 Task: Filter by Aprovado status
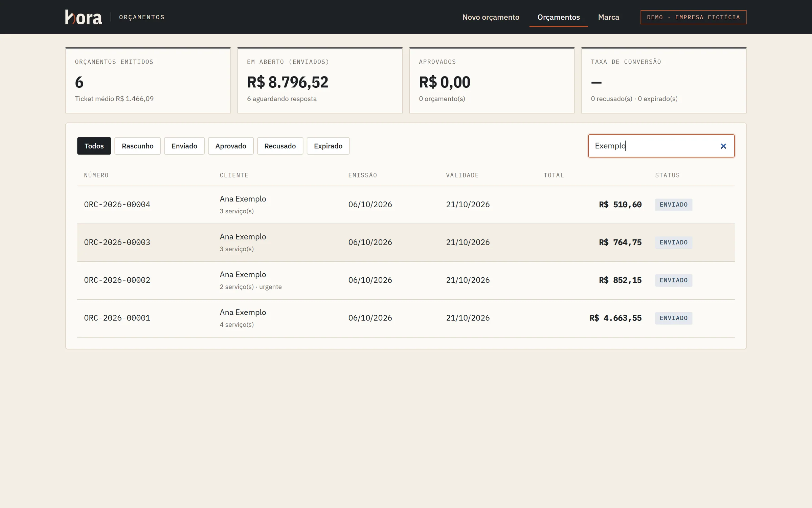pyautogui.click(x=231, y=146)
